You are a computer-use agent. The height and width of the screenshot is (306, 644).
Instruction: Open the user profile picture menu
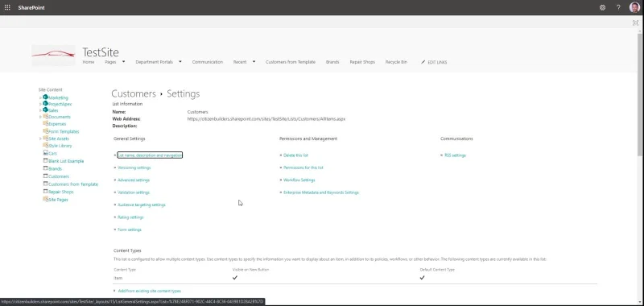tap(634, 7)
